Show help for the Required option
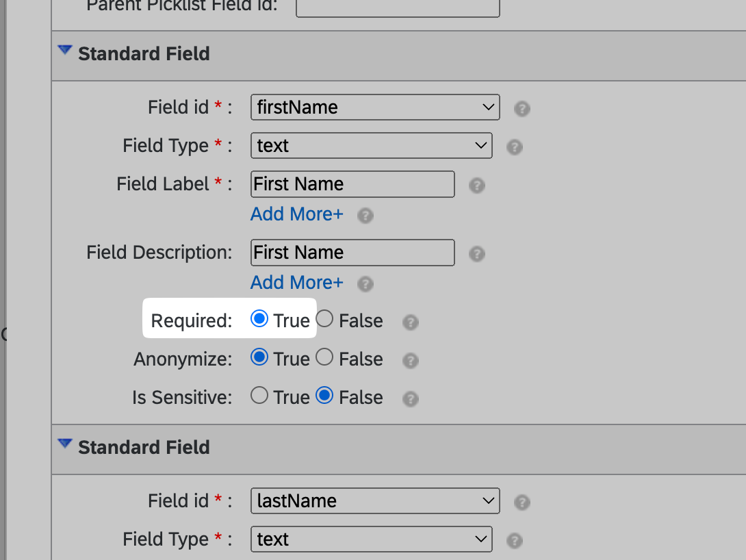Viewport: 746px width, 560px height. click(411, 322)
